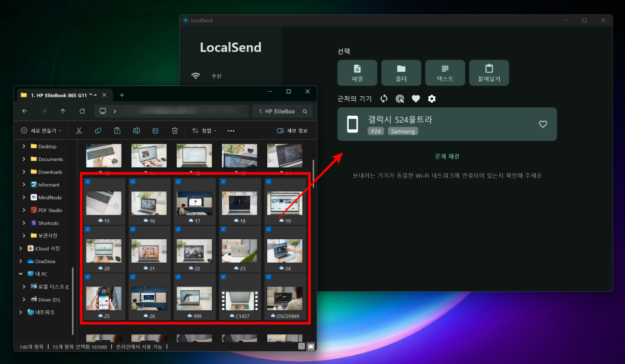Select the 1. HP EliteBook 865 G11 tab
625x364 pixels.
64,95
